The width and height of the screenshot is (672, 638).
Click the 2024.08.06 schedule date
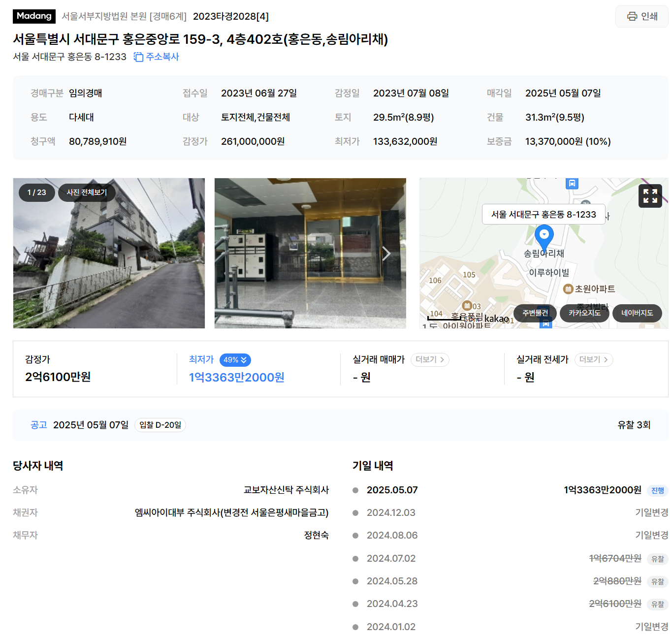pos(392,536)
